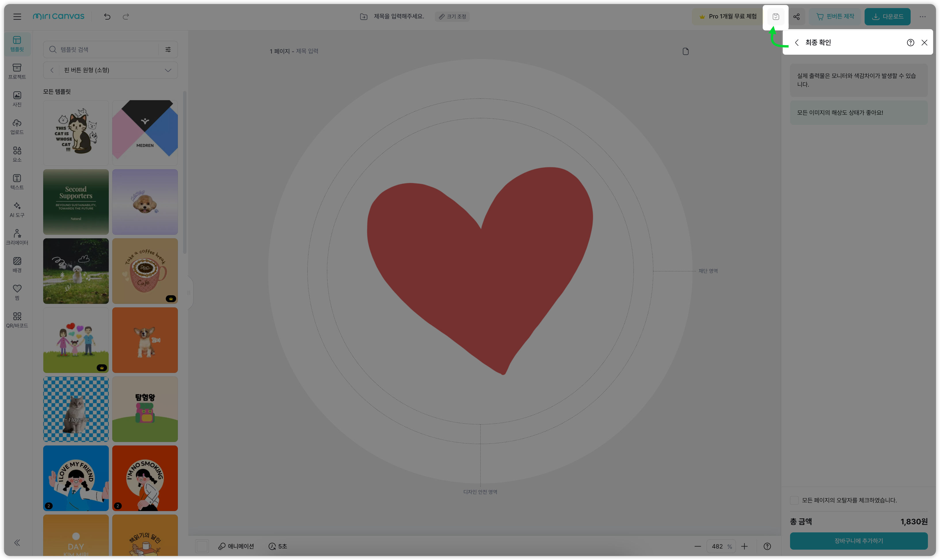Click the share icon in the toolbar
Viewport: 940px width, 560px height.
click(x=797, y=16)
